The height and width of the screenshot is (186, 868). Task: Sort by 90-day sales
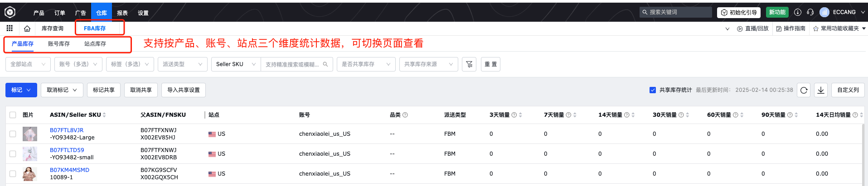(796, 115)
